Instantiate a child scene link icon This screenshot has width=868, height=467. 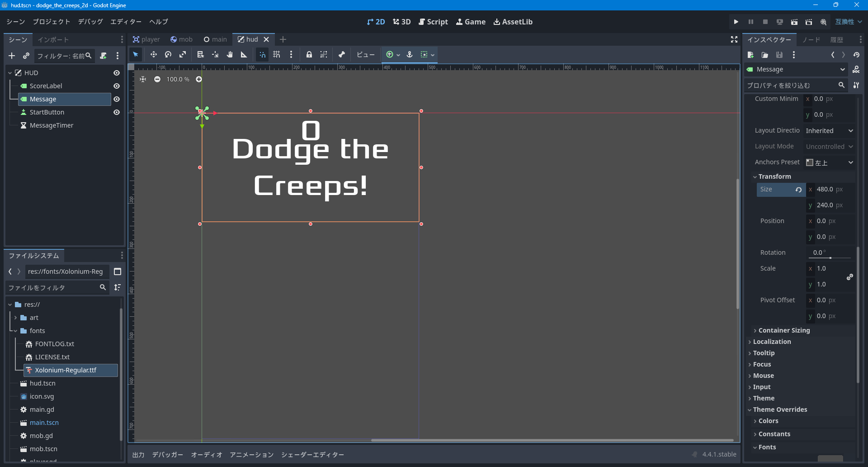[26, 56]
